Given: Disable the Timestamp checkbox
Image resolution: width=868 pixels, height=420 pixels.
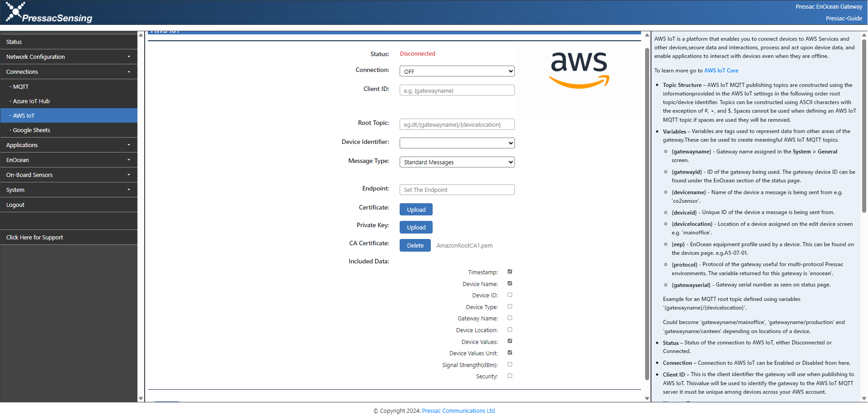Looking at the screenshot, I should coord(509,272).
